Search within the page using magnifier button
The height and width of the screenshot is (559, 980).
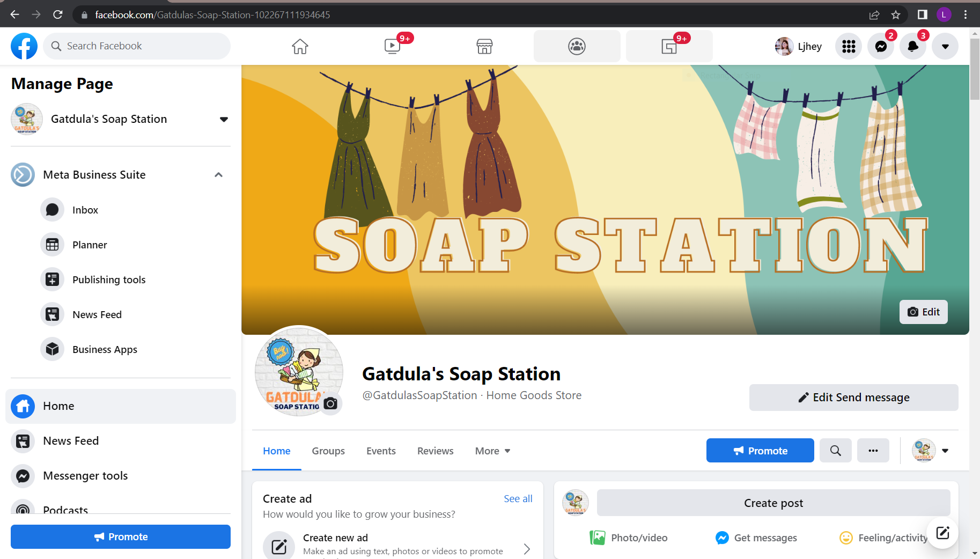pyautogui.click(x=836, y=451)
